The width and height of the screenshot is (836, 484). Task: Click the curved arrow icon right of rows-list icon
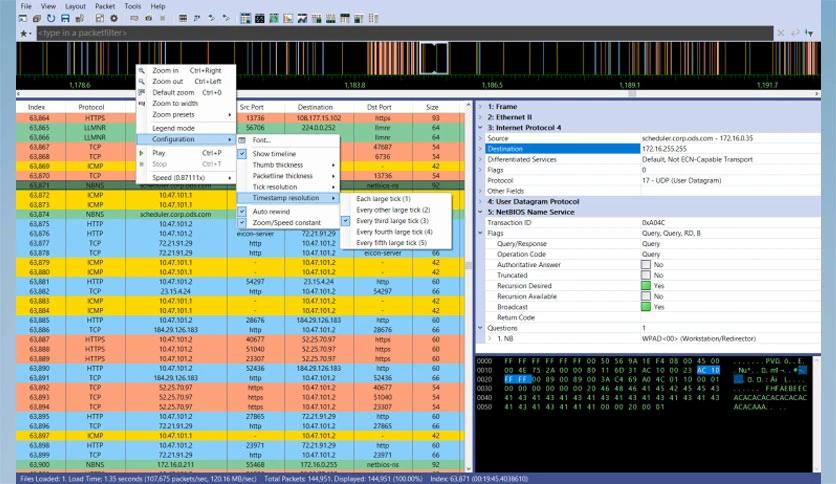coord(197,19)
